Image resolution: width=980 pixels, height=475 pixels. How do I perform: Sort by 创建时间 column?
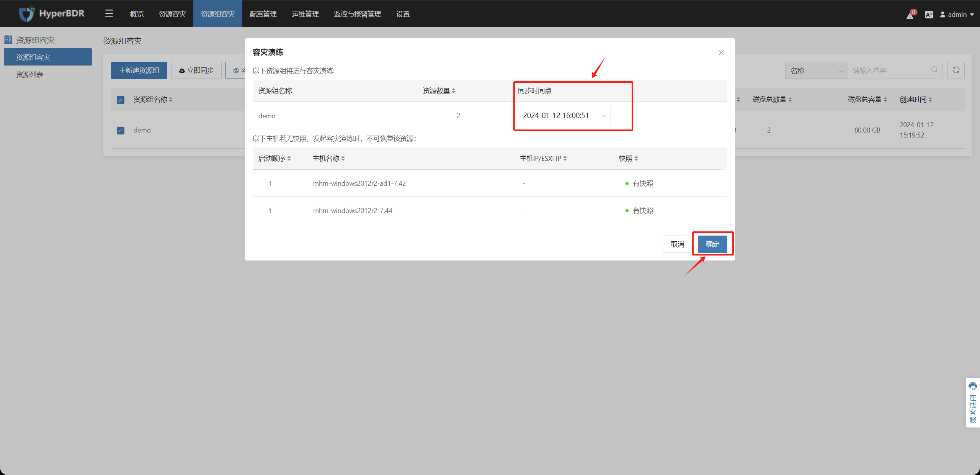pos(930,100)
